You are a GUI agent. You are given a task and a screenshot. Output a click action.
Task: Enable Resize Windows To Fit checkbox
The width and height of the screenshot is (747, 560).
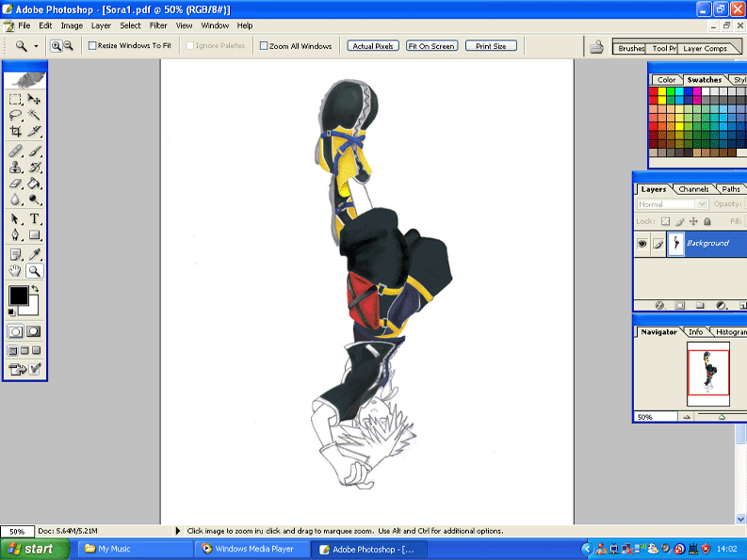click(x=92, y=46)
